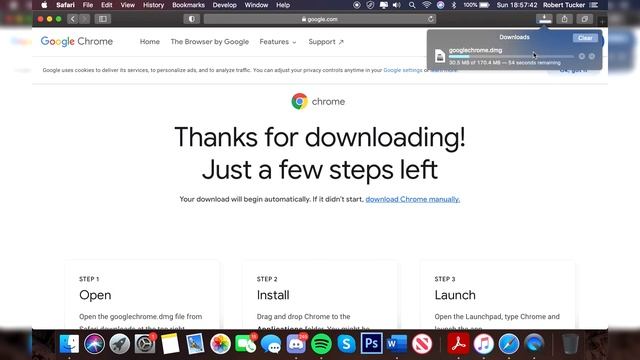Click the menu bar clock Sun 18:57:42

click(517, 5)
